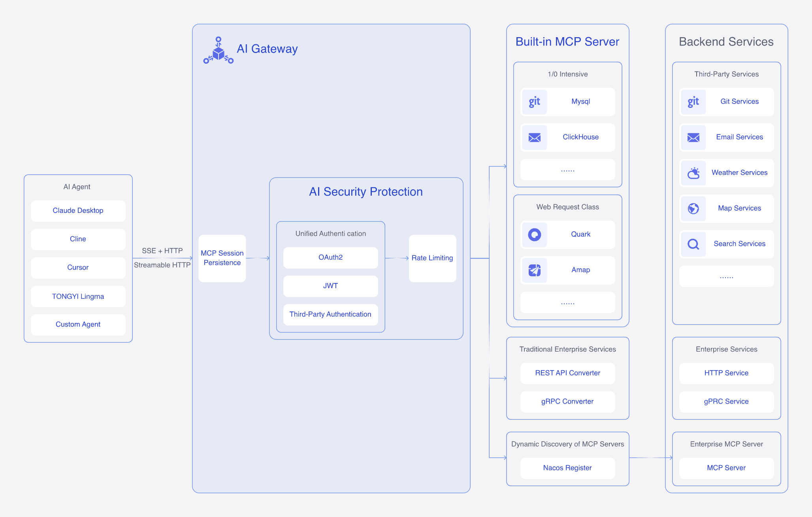Click the Quark circle icon
Screen dimensions: 812x517
coord(534,235)
